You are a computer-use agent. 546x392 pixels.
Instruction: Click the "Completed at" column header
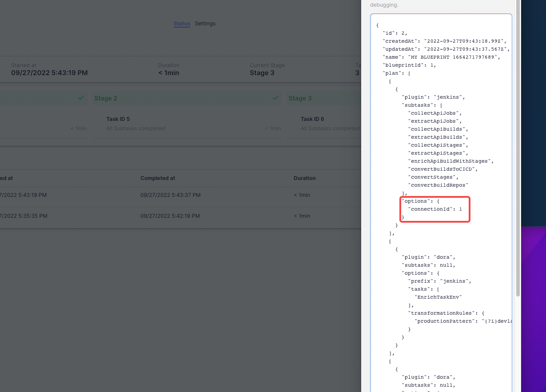coord(158,178)
